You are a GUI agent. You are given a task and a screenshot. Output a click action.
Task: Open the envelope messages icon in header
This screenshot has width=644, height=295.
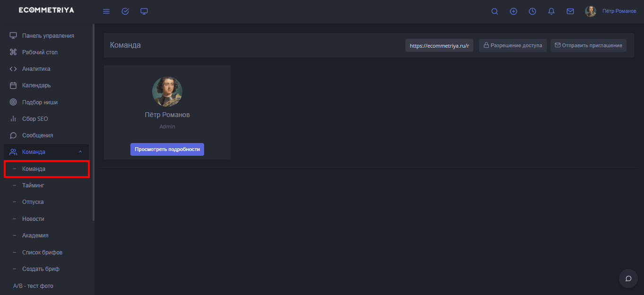point(570,11)
